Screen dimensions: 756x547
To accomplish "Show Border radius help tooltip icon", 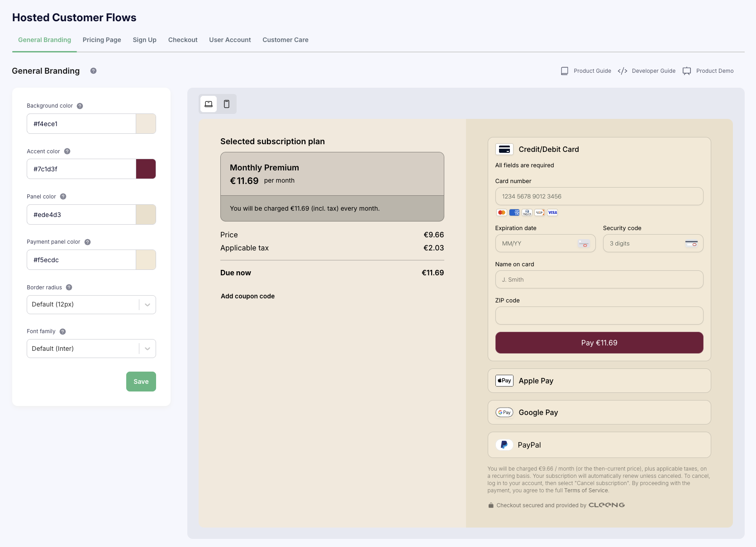I will (69, 288).
